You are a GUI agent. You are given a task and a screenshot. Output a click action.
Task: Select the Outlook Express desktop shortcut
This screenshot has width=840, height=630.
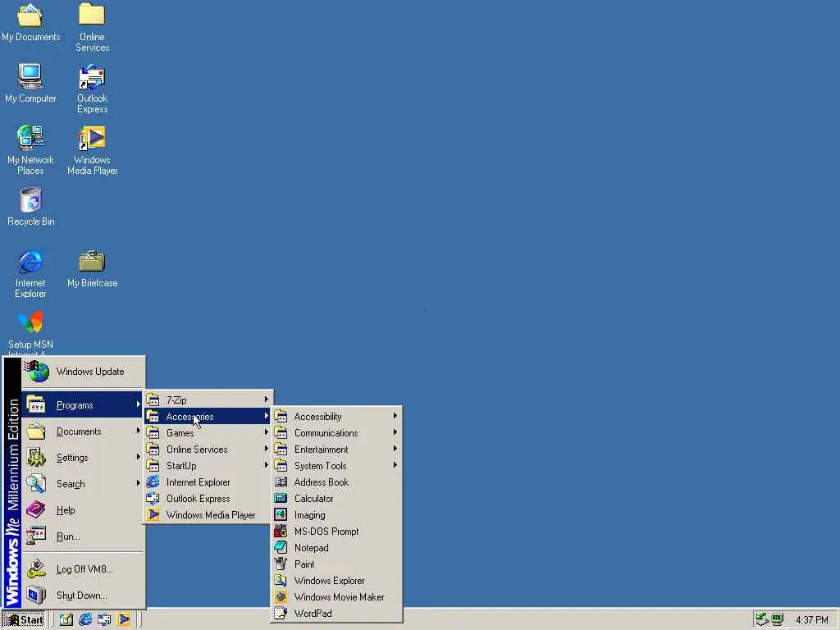92,89
